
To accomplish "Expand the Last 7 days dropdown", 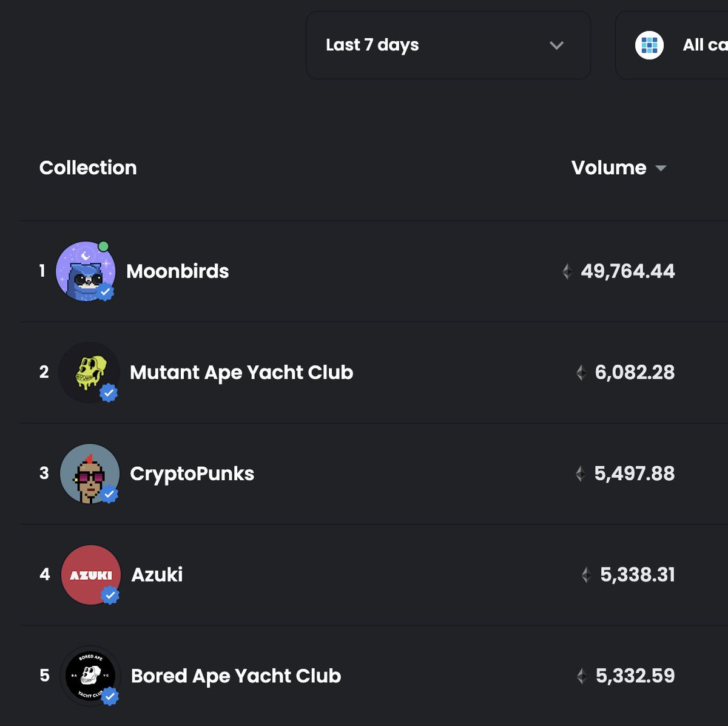I will 448,45.
